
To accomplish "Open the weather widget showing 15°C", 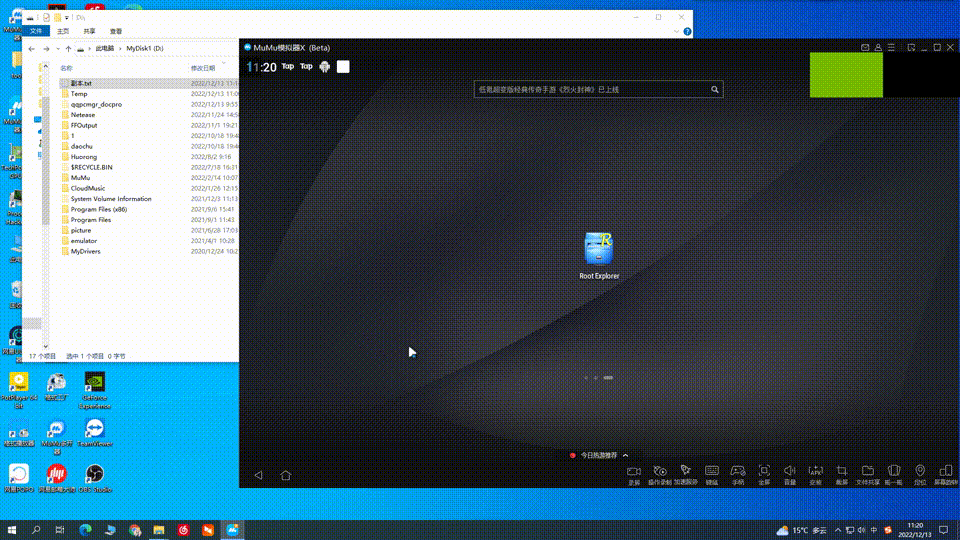I will pos(802,530).
